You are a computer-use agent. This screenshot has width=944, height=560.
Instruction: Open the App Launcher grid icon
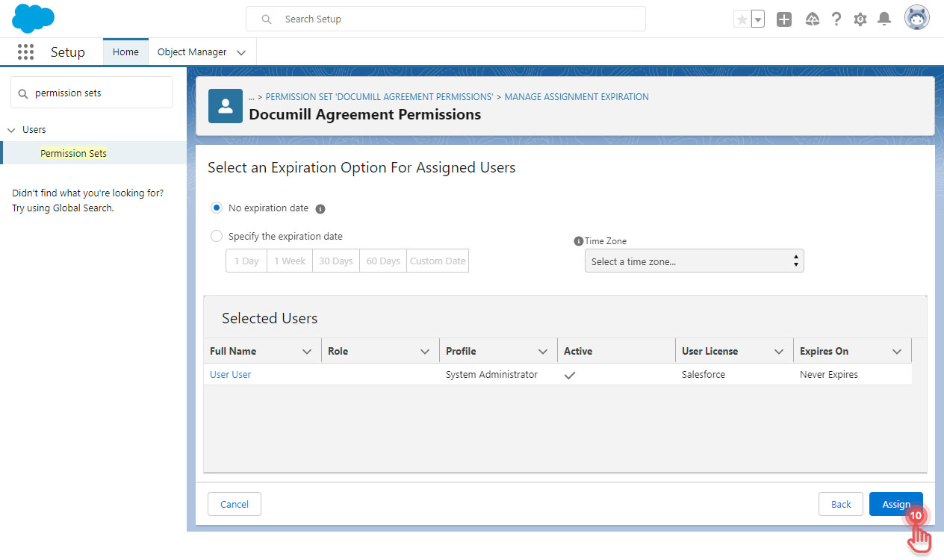coord(25,52)
